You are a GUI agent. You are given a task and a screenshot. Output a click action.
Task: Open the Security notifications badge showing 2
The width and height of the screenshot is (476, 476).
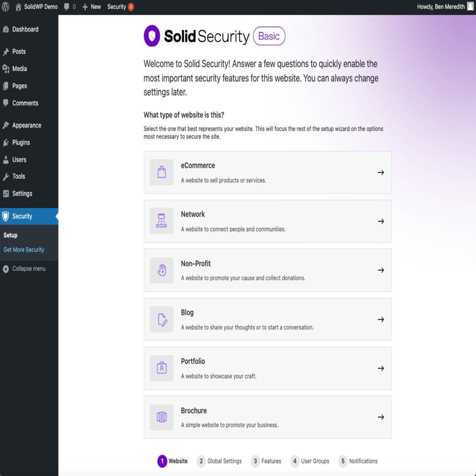(x=131, y=7)
